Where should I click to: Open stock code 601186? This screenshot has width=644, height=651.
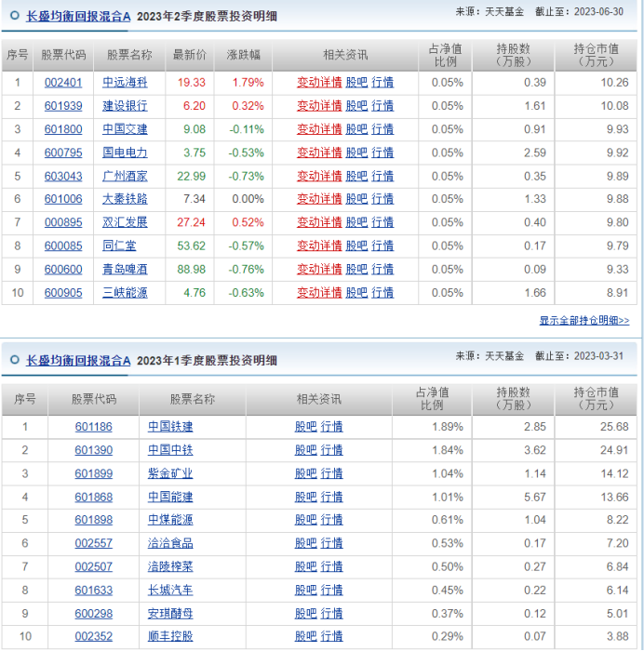[93, 427]
